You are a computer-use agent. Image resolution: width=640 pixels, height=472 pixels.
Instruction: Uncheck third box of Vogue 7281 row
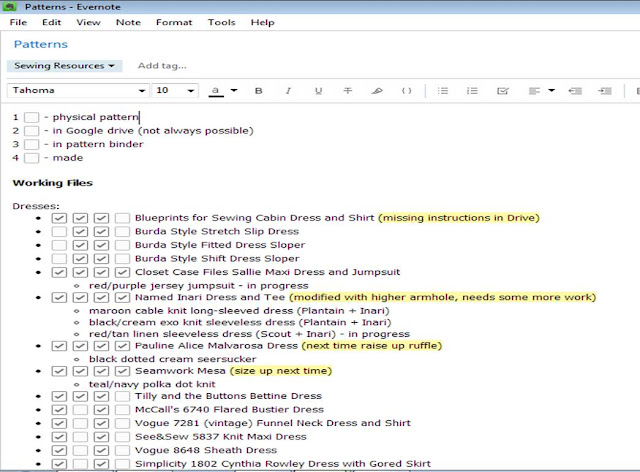(x=101, y=423)
